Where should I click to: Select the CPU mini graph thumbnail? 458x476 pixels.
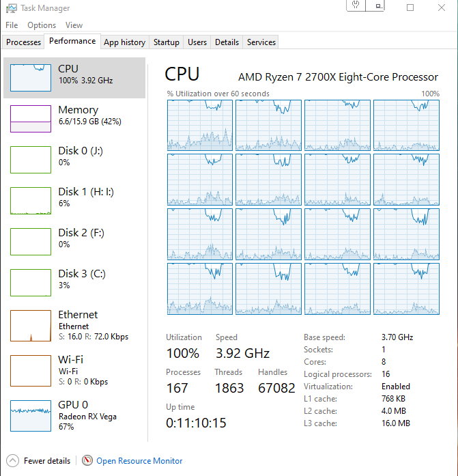coord(31,78)
